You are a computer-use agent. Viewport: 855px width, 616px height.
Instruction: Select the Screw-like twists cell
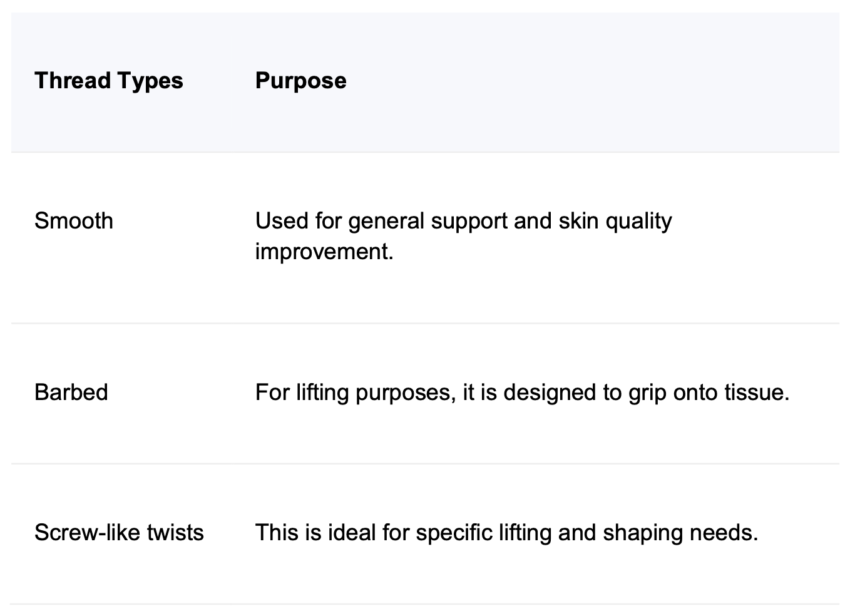point(119,533)
